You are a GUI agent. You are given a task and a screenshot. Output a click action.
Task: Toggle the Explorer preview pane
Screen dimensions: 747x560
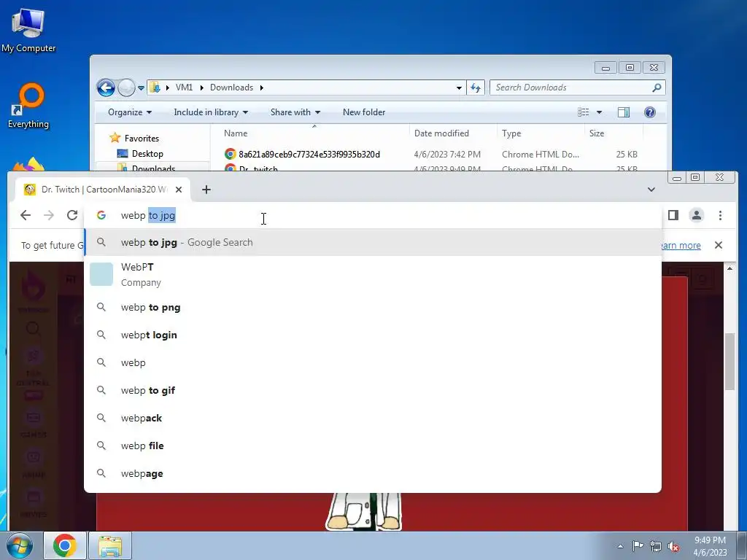623,112
